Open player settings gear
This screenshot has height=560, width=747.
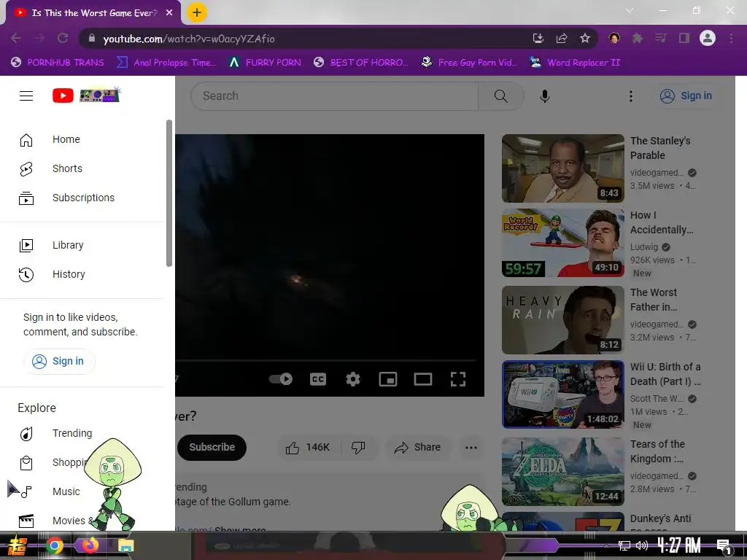353,379
